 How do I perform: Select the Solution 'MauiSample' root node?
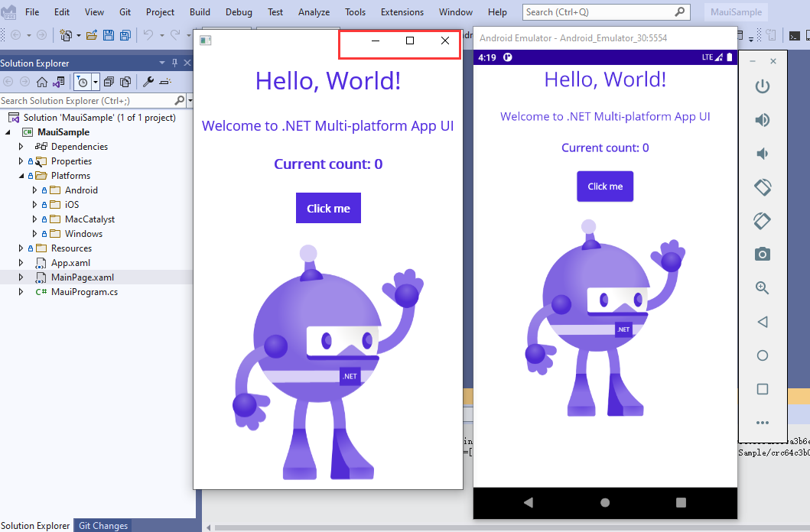[99, 118]
